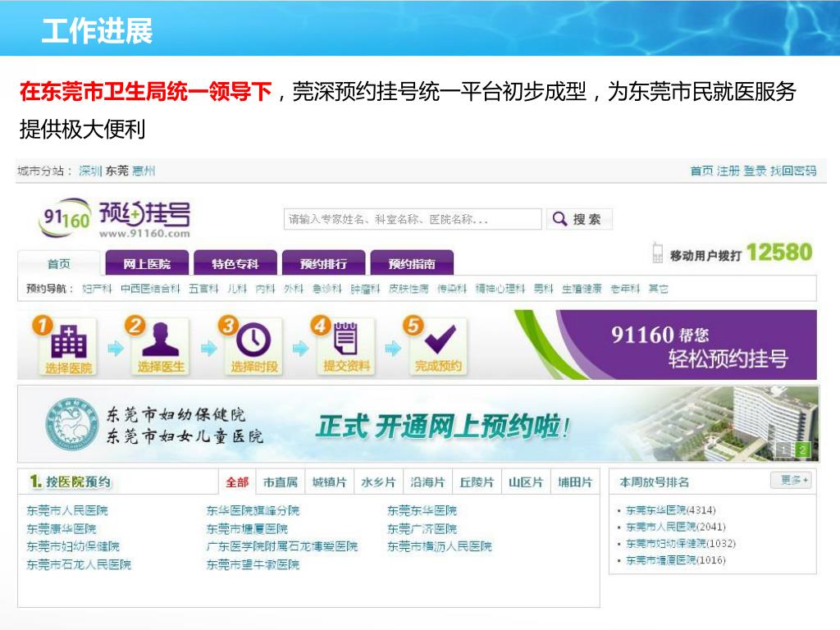Select the 沿海片 area tab

(427, 482)
